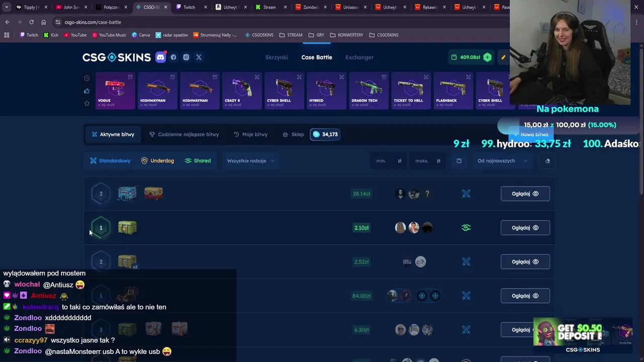Screen dimensions: 644x362
Task: Open the Od najnowszych sort dropdown
Action: (502, 161)
